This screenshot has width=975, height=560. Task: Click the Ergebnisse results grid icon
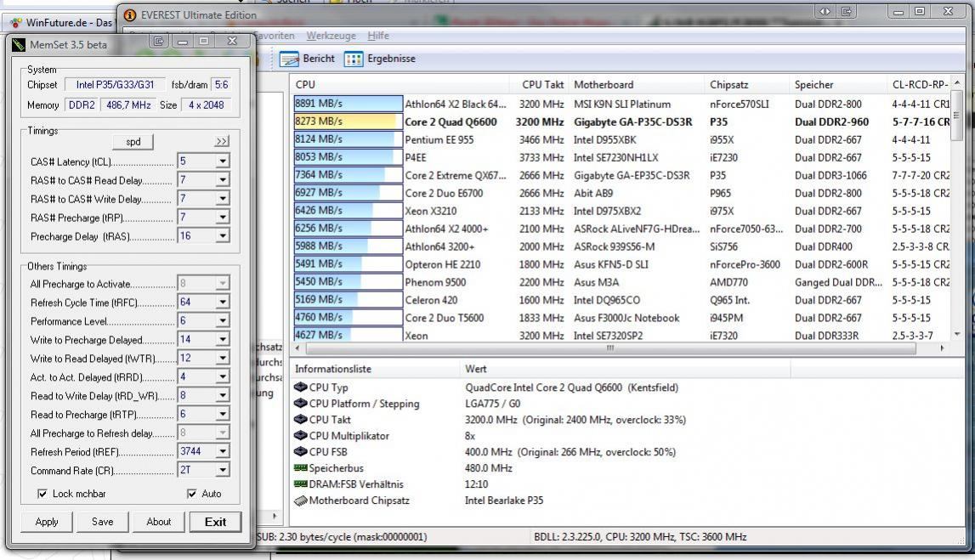tap(353, 59)
